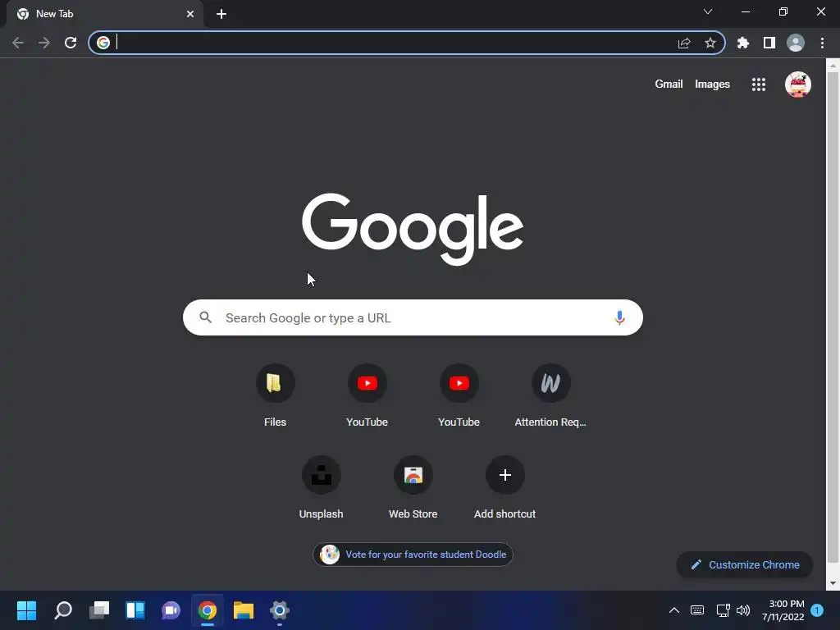Toggle the side panel icon
The height and width of the screenshot is (630, 840).
point(769,43)
